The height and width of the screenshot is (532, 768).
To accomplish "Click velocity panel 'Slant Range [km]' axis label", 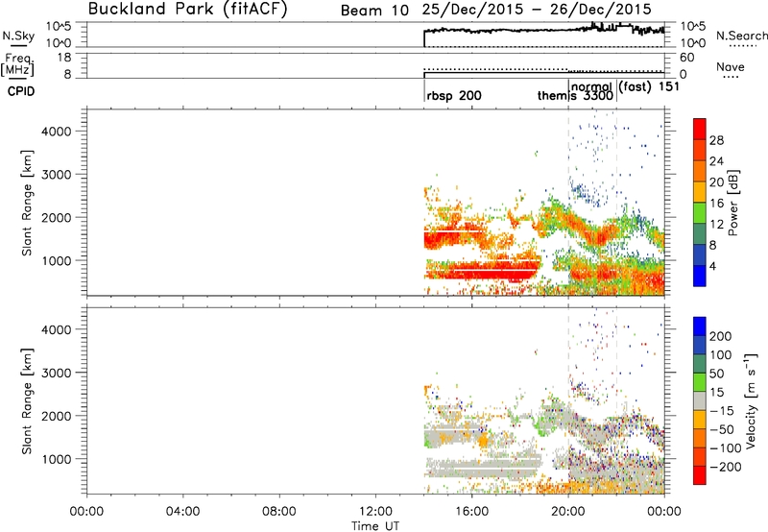I will point(27,400).
